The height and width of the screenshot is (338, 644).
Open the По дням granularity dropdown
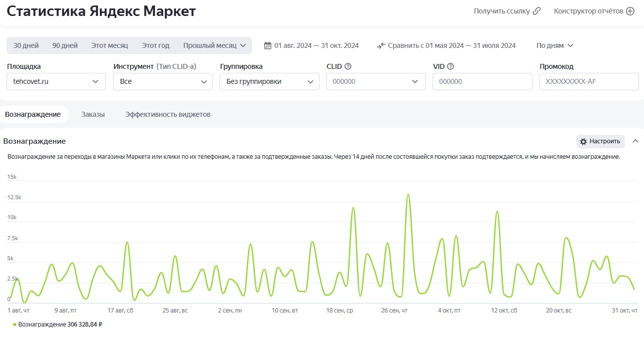click(554, 45)
